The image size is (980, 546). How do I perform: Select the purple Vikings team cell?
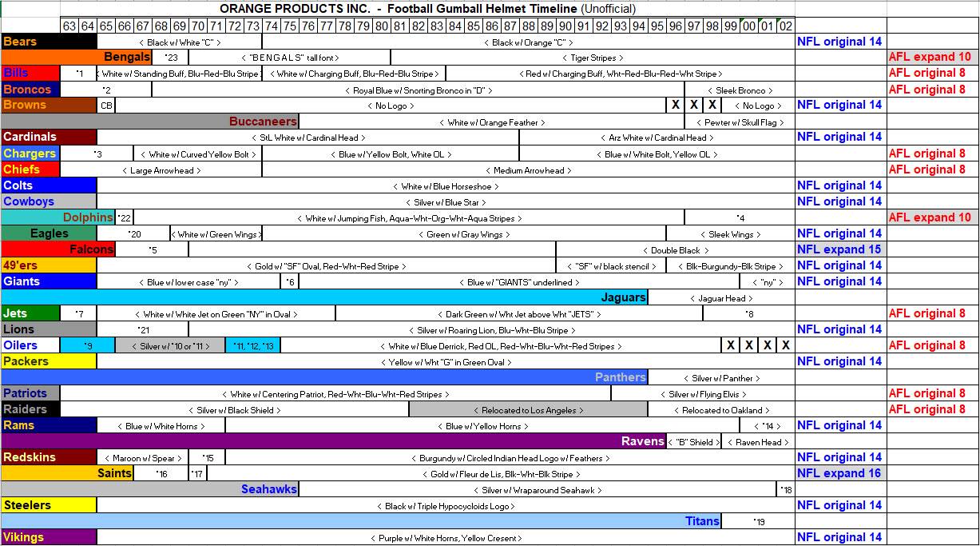(49, 537)
